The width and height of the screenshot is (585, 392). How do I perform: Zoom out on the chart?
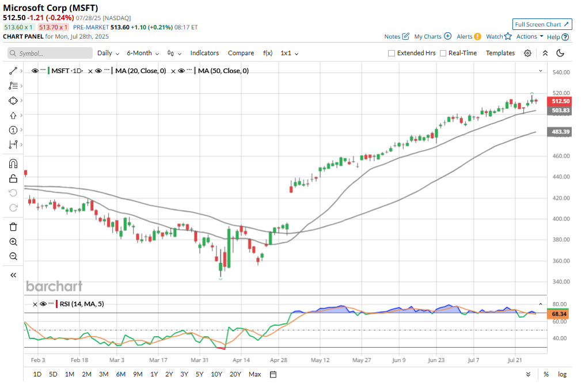click(x=13, y=256)
